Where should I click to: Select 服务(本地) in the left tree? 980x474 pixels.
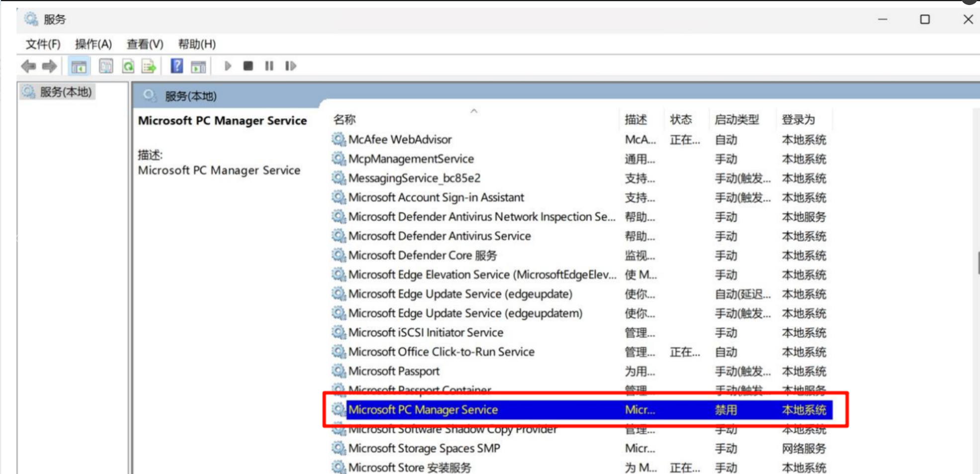65,92
